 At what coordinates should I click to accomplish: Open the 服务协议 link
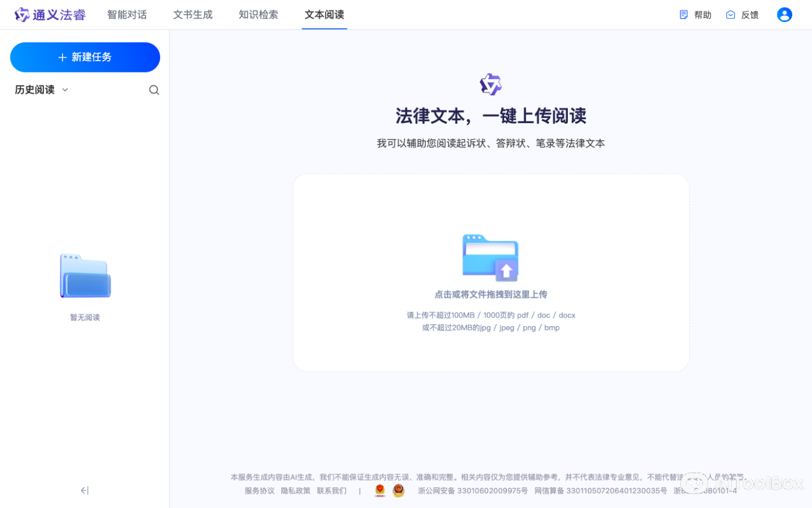click(259, 490)
